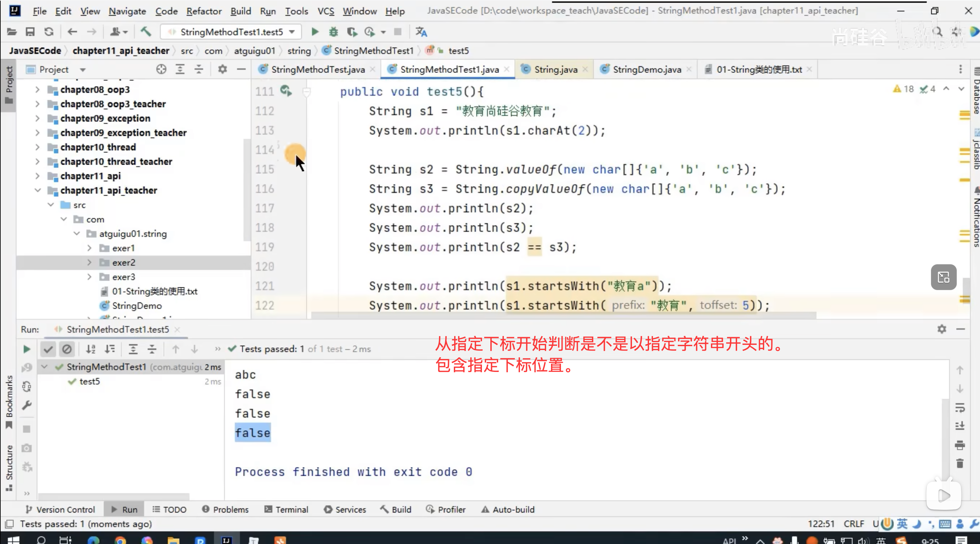Toggle Show Ignored tests button
Image resolution: width=980 pixels, height=544 pixels.
pyautogui.click(x=66, y=349)
